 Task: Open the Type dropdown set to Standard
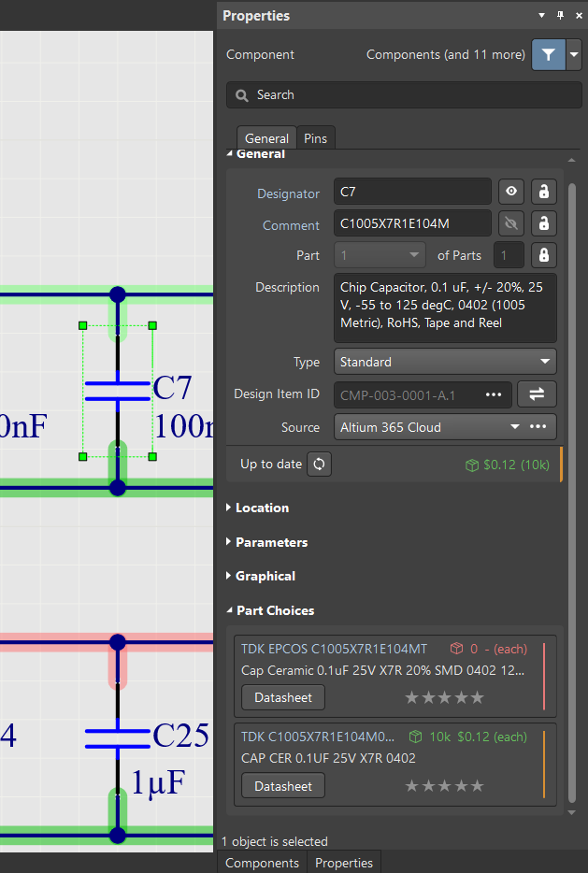tap(445, 362)
